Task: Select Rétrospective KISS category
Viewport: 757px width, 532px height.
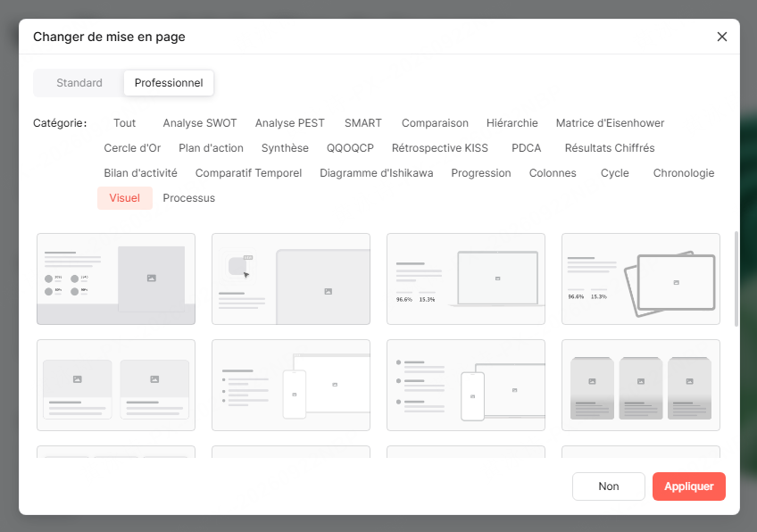Action: click(x=440, y=148)
